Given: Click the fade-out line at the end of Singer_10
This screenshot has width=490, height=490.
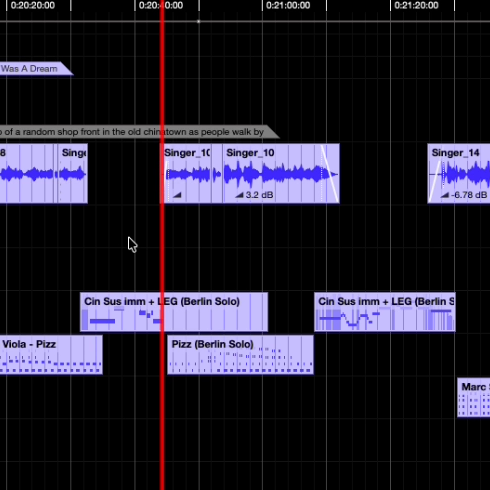Looking at the screenshot, I should tap(330, 173).
